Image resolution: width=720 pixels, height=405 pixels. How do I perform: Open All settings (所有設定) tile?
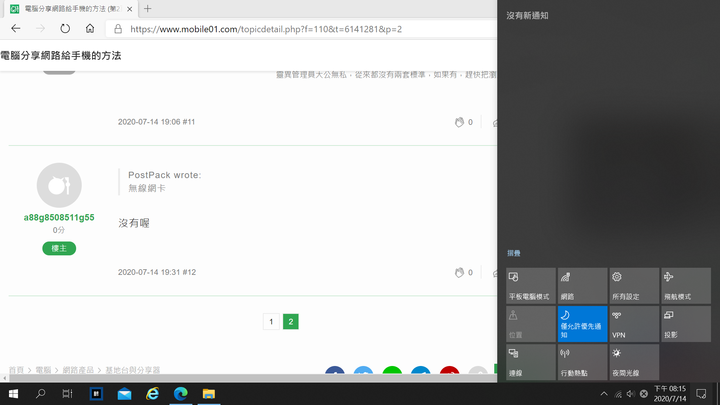(x=634, y=286)
